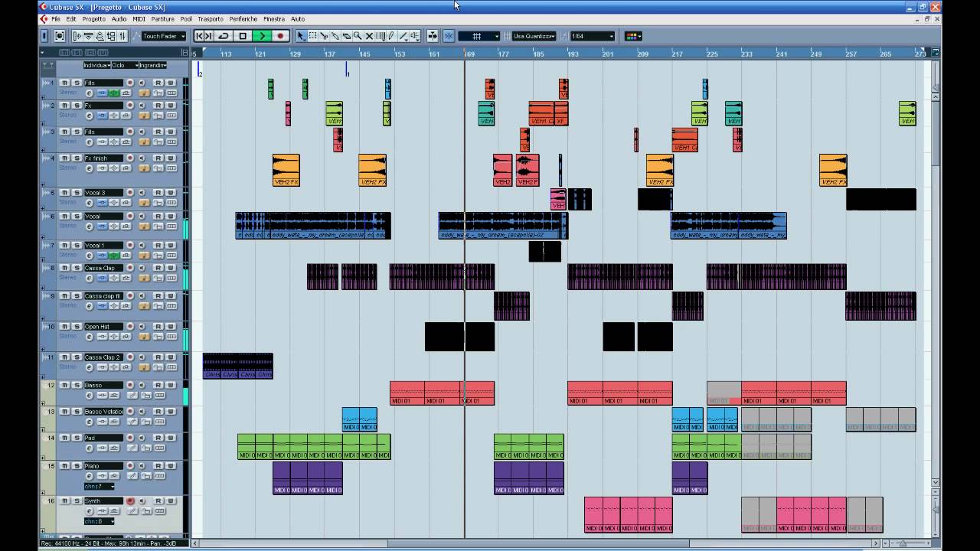Click the Play transport button
Screen dimensions: 980x551
[x=262, y=36]
